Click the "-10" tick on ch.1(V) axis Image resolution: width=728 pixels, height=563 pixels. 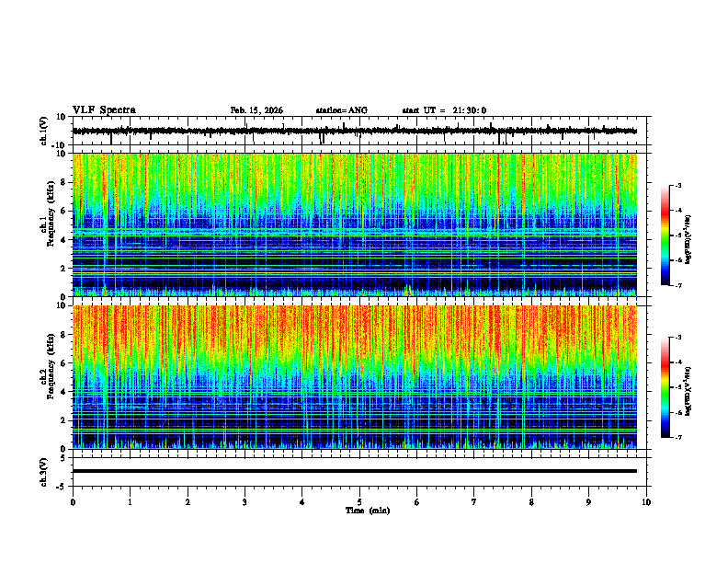59,145
